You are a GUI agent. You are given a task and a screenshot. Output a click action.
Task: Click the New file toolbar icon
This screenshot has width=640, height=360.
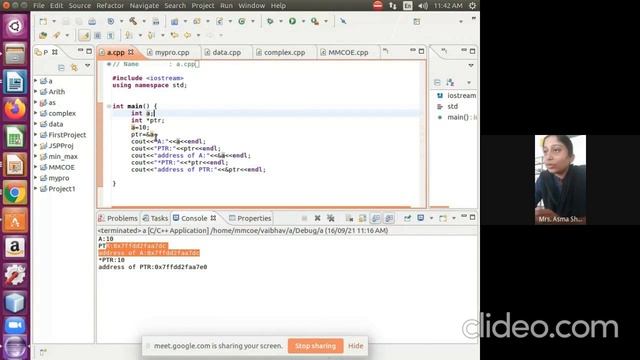tap(43, 21)
